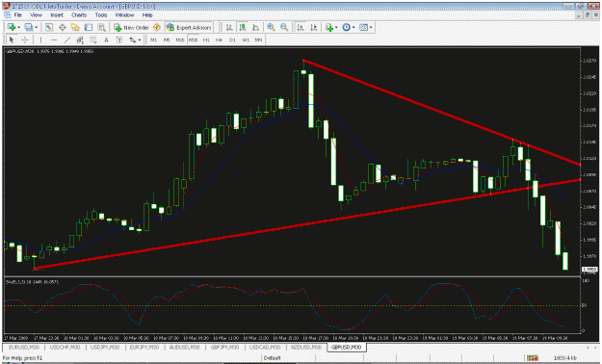Switch to M5 timeframe
602x364 pixels.
[x=167, y=39]
